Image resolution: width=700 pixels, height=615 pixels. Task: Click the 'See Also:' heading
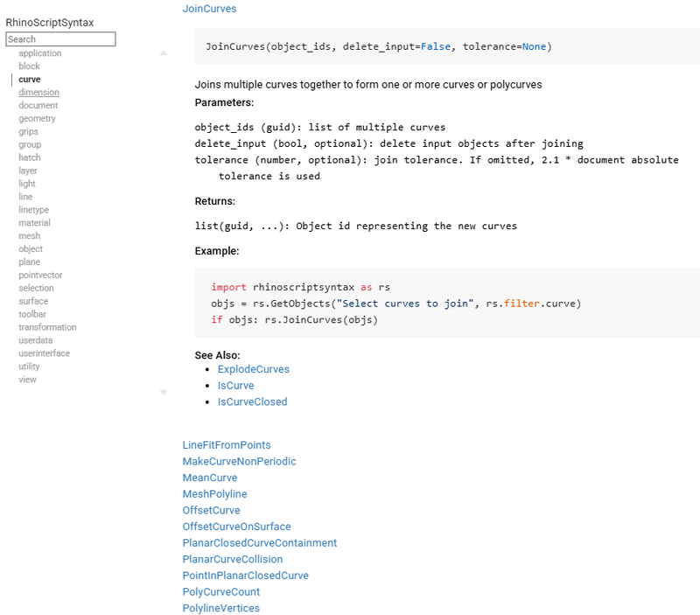(217, 355)
